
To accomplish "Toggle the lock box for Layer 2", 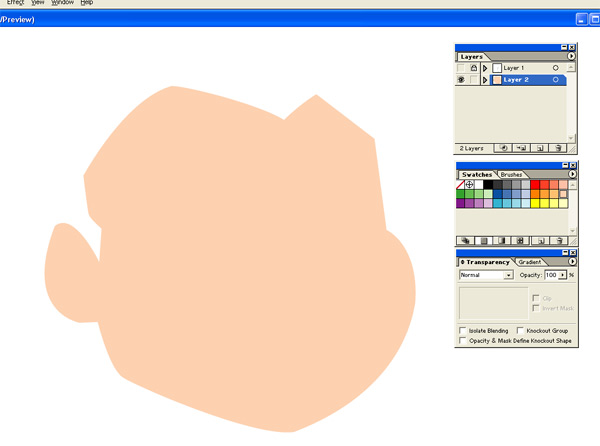I will pos(474,80).
